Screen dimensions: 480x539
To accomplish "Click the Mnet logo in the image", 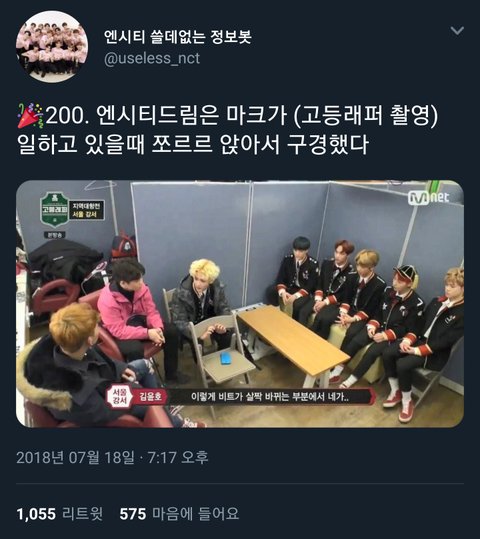I will pyautogui.click(x=428, y=197).
